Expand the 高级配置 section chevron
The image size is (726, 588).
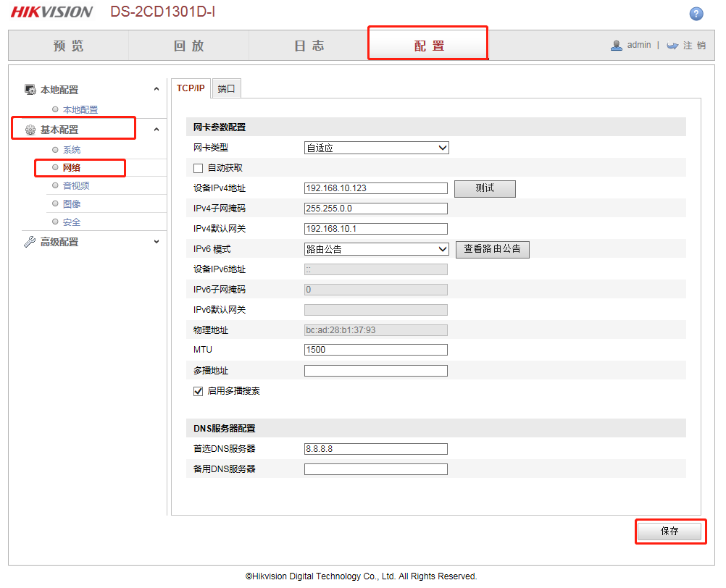pos(157,242)
